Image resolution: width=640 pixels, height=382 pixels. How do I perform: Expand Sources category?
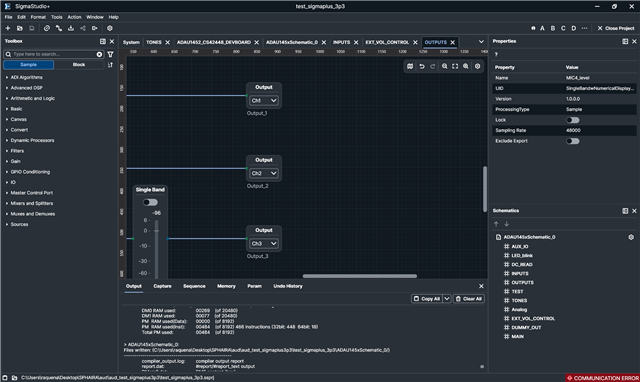pos(19,224)
